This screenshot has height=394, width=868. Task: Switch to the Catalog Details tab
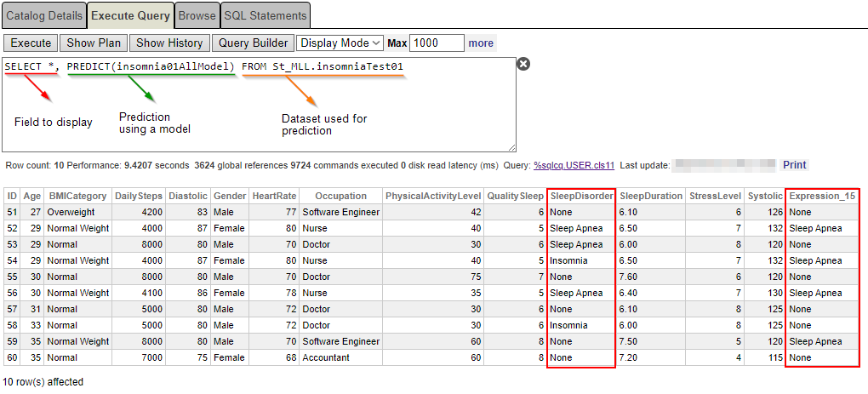coord(44,15)
